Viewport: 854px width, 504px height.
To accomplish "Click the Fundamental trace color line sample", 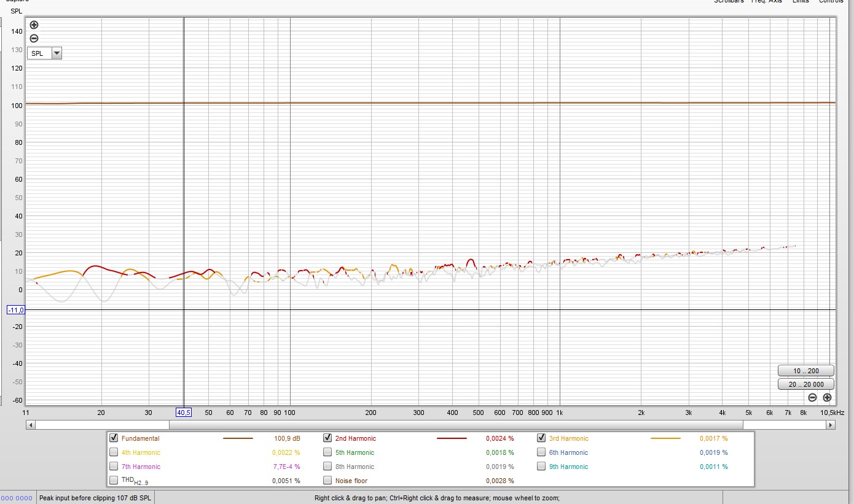I will [238, 439].
